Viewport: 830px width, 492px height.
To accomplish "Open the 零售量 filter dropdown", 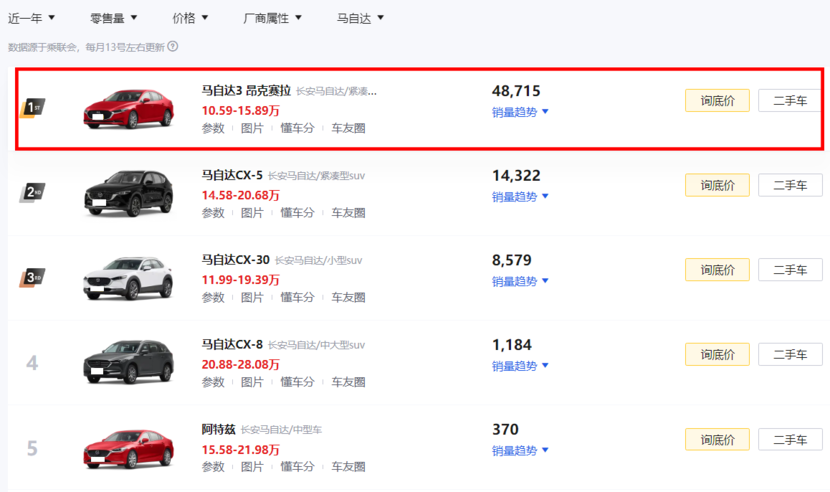I will (113, 18).
